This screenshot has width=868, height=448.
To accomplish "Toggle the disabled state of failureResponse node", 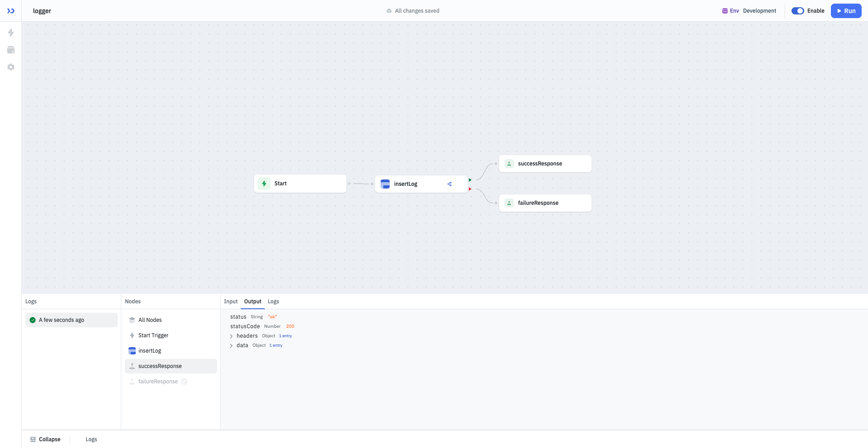I will (184, 382).
